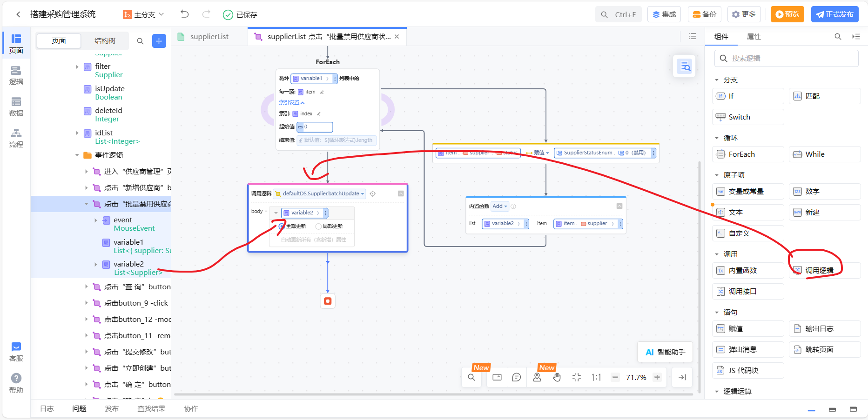Click the Ctrl+F global search box
Screen dimensions: 868x420
pyautogui.click(x=619, y=14)
